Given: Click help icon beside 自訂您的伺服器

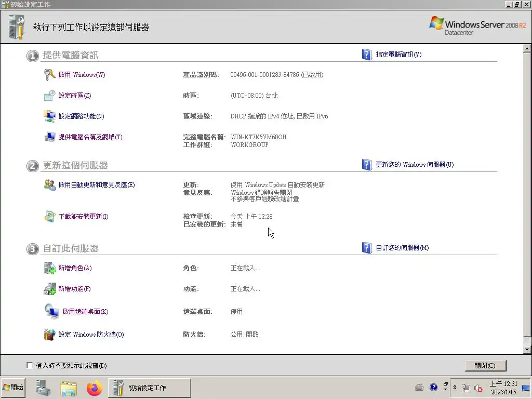Looking at the screenshot, I should (x=367, y=248).
